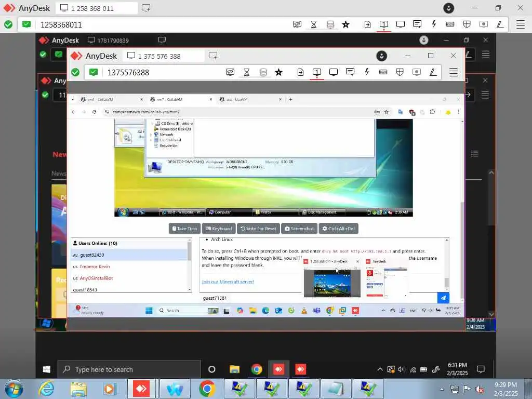
Task: Expand hidden tray icons chevron on Windows 10 taskbar
Action: (x=380, y=369)
